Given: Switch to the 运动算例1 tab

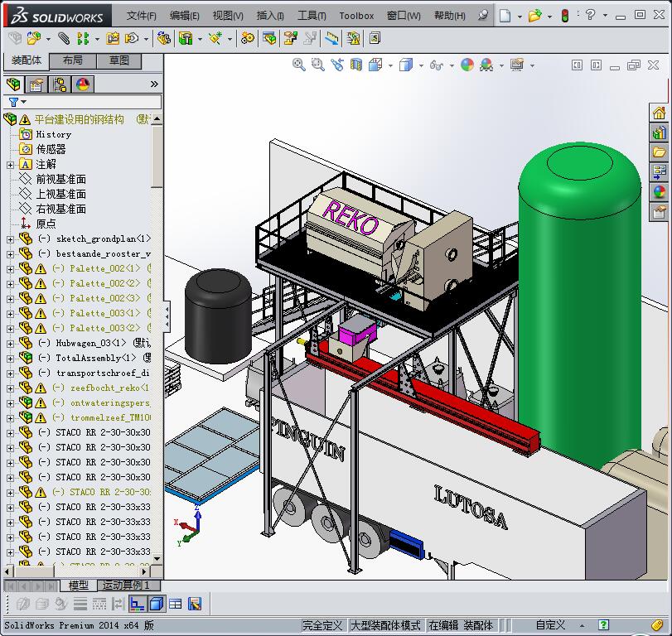Looking at the screenshot, I should coord(126,585).
